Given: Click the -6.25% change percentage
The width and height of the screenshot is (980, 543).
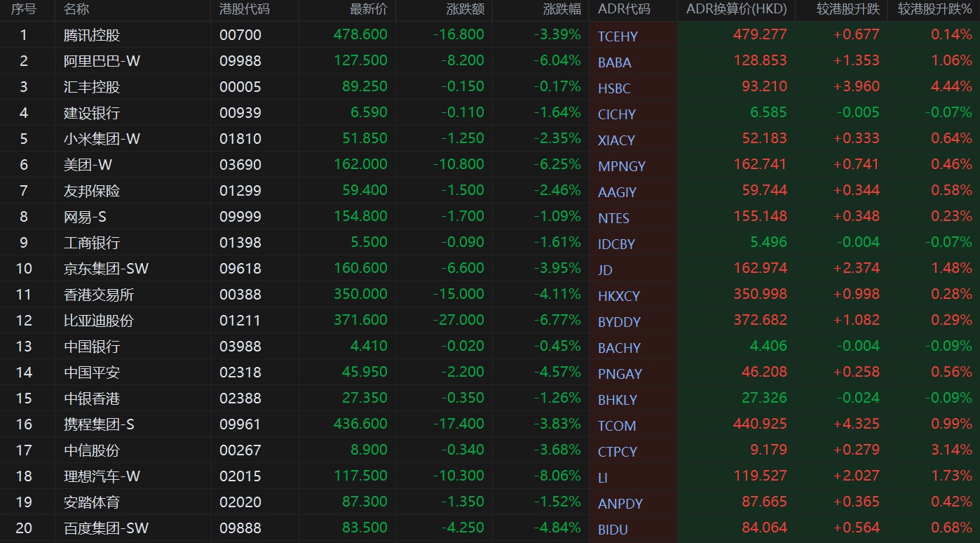Looking at the screenshot, I should pyautogui.click(x=557, y=164).
